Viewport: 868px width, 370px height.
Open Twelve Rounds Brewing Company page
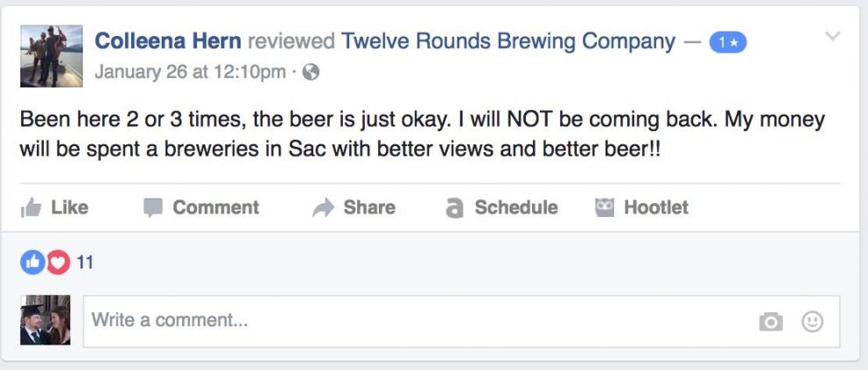508,41
